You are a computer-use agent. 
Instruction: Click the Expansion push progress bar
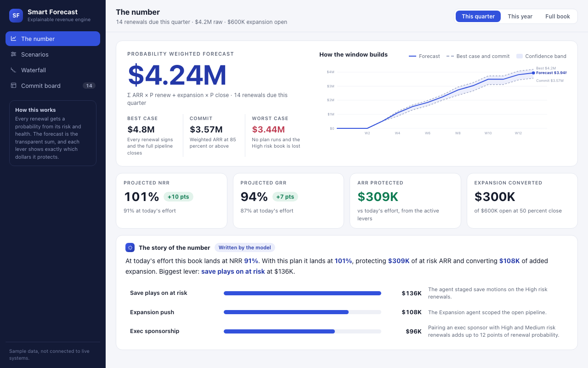tap(302, 312)
